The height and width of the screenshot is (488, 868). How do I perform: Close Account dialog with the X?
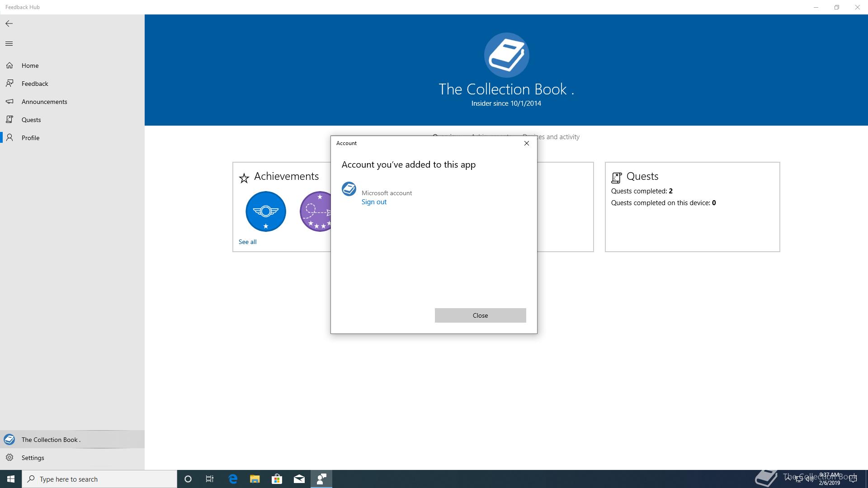[x=526, y=143]
